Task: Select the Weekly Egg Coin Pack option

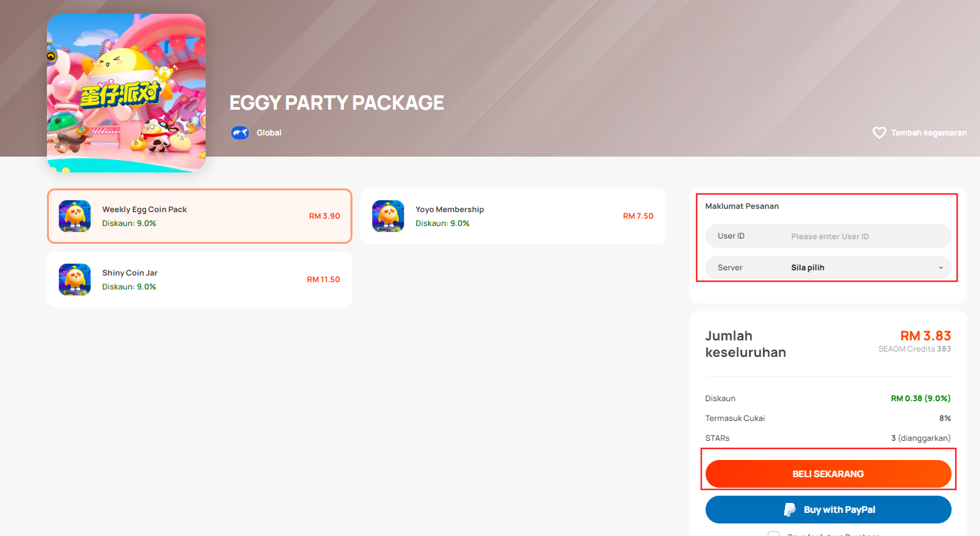Action: click(200, 216)
